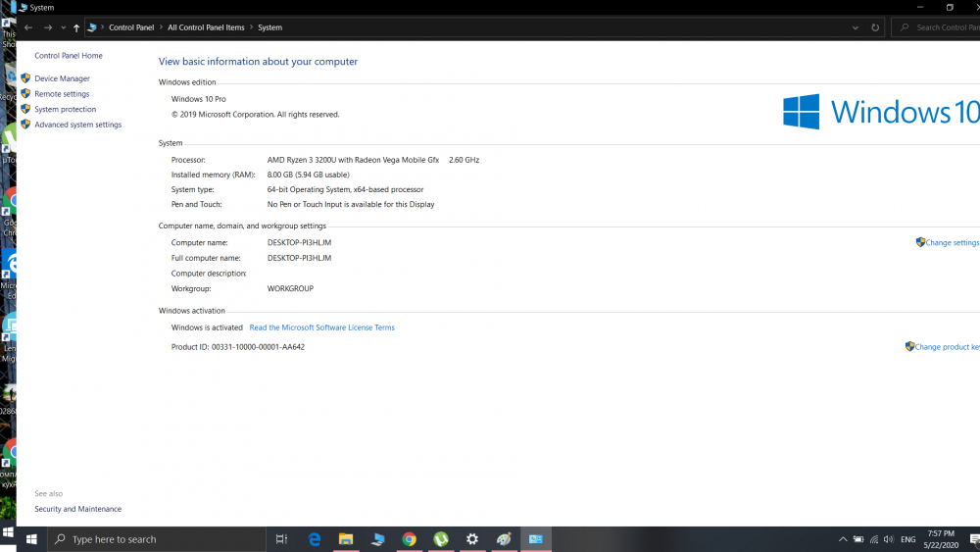Go back using the back arrow
The image size is (980, 552).
[28, 27]
